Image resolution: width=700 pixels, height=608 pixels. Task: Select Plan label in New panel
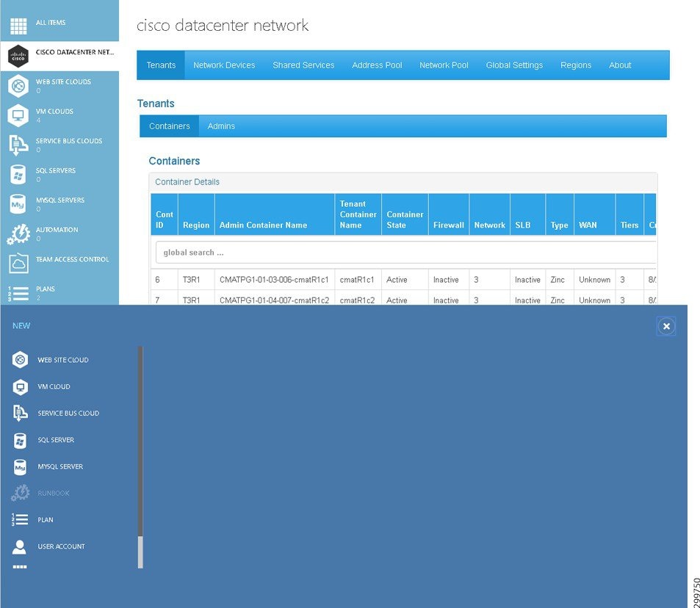[x=46, y=520]
